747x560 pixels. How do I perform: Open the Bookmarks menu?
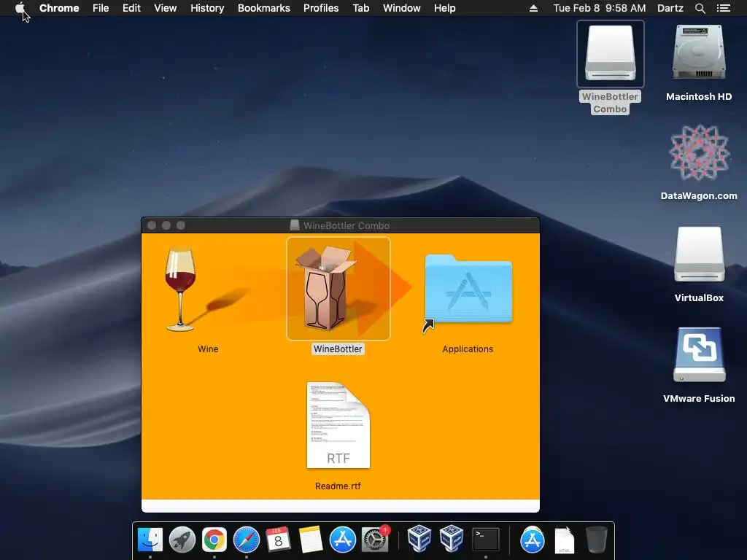point(264,8)
